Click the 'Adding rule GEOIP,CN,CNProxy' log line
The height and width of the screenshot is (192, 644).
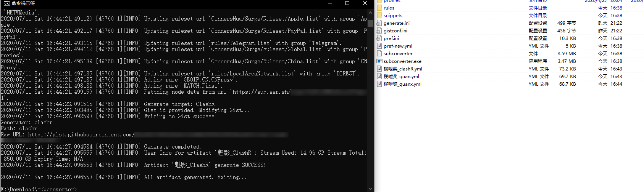[119, 80]
